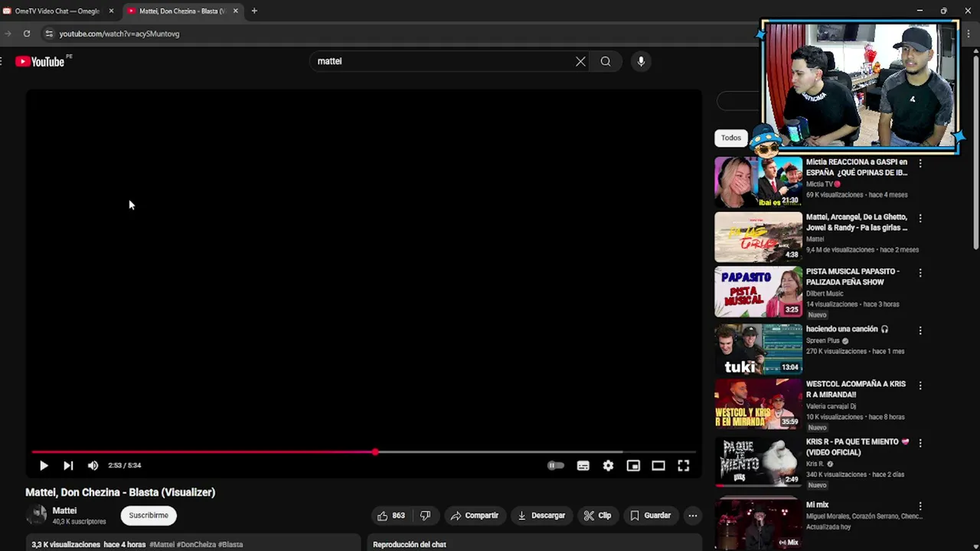980x551 pixels.
Task: Save video with Guardar button
Action: (650, 516)
